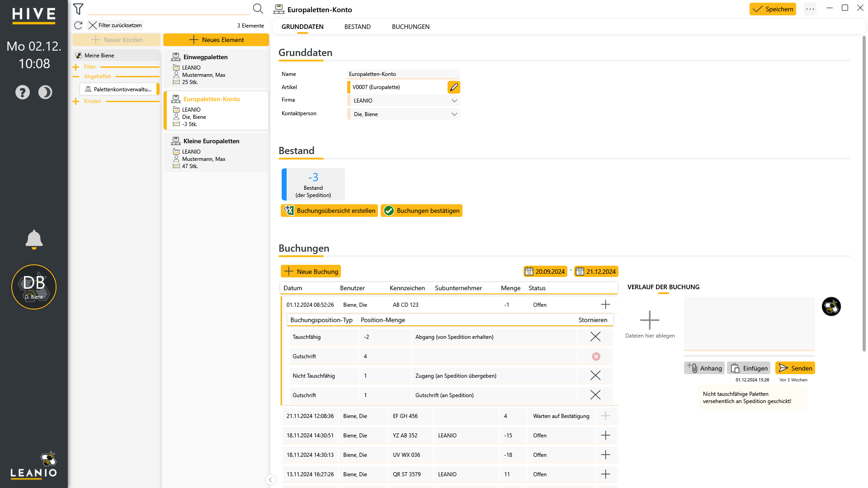Cancel the Gutschrift (an Spedition) position
Viewport: 868px width, 488px height.
[x=595, y=395]
